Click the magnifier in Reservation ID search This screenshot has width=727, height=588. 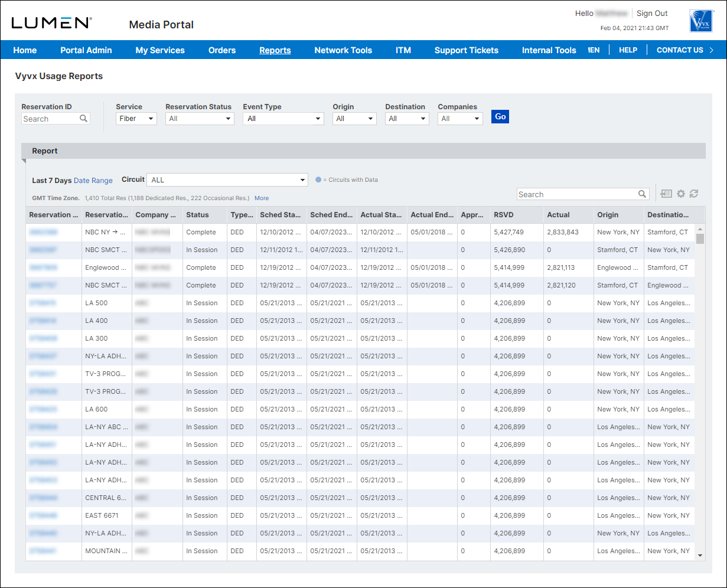84,119
